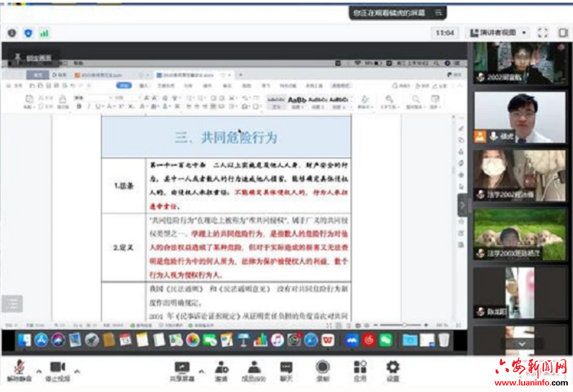
Task: Open the Chat panel icon
Action: click(286, 370)
